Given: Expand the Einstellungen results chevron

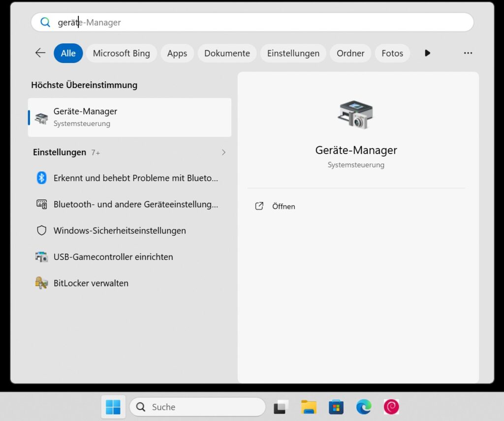Looking at the screenshot, I should (223, 153).
